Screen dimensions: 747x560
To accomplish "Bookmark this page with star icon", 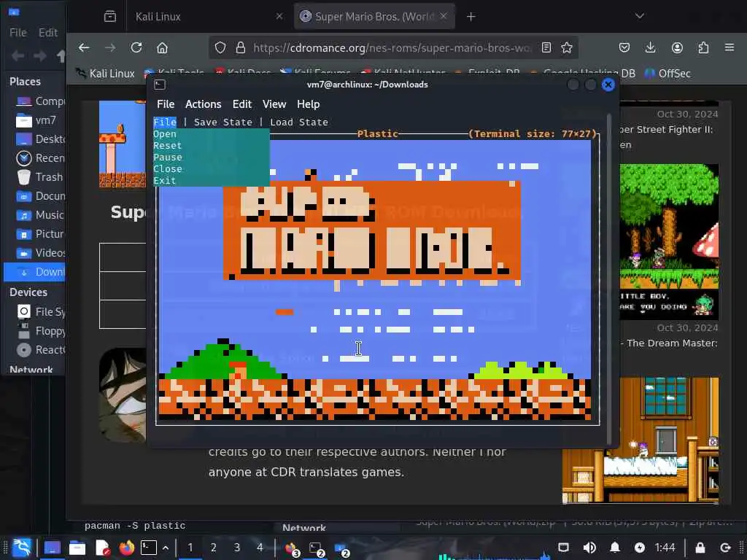I will point(566,47).
